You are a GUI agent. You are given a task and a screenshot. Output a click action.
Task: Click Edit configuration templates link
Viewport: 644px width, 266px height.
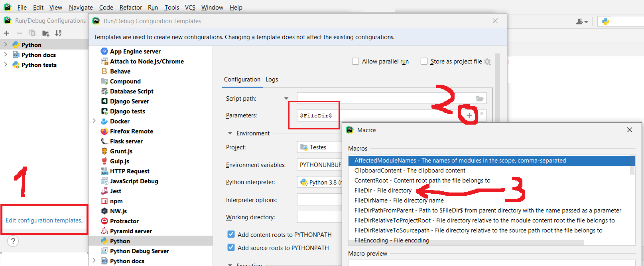click(45, 220)
